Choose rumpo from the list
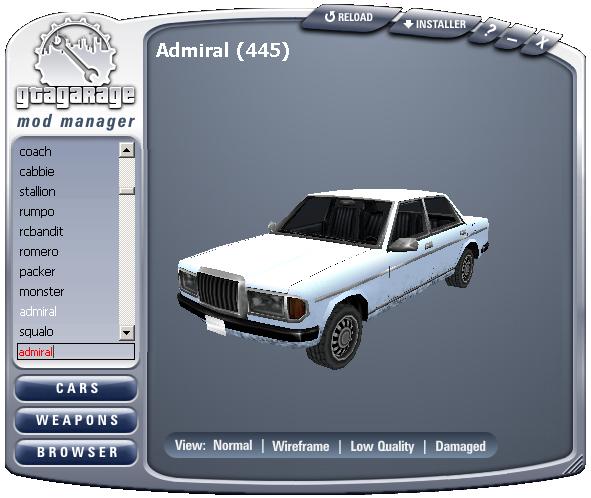591x498 pixels. [x=37, y=212]
